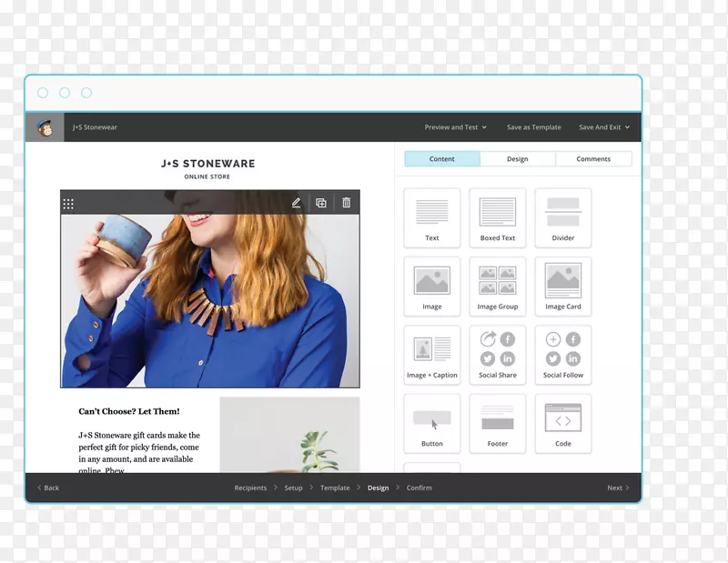Select the Image + Caption block

pyautogui.click(x=431, y=356)
